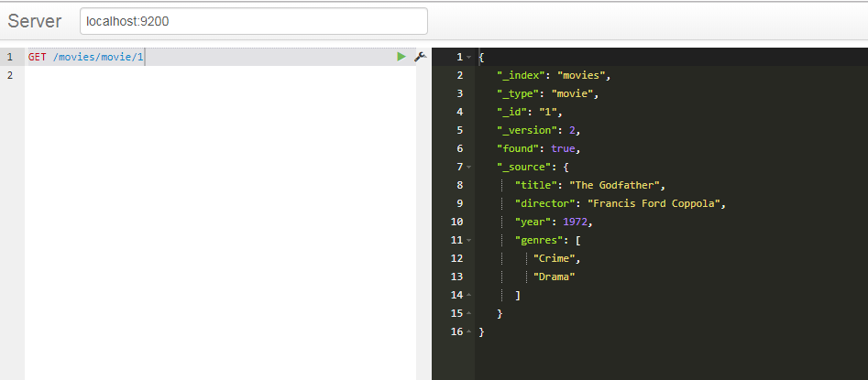This screenshot has width=868, height=380.
Task: Select the "_type" key
Action: pos(520,93)
